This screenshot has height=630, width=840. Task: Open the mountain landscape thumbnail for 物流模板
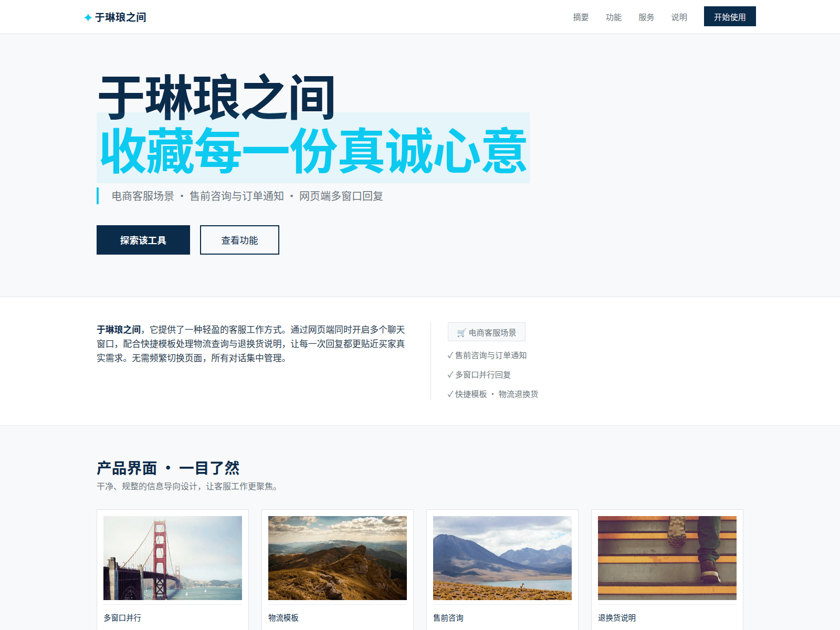(338, 558)
